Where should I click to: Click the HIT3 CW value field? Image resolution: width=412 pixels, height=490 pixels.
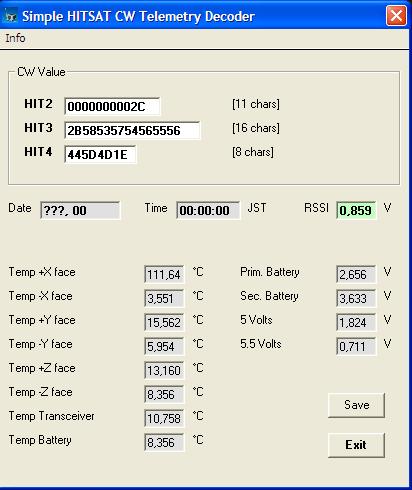pos(132,130)
